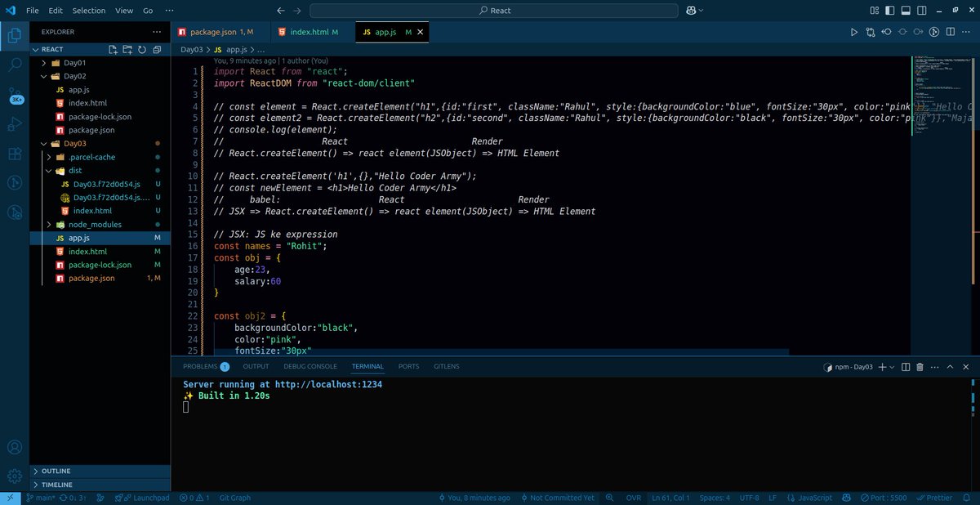This screenshot has height=505, width=980.
Task: Refresh the REACT explorer tree
Action: (x=142, y=49)
